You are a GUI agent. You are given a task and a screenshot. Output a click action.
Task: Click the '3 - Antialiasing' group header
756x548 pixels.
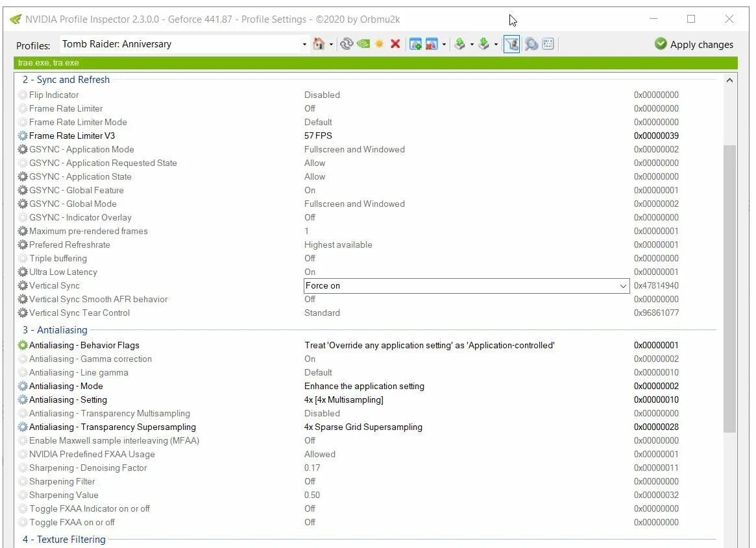pos(55,329)
